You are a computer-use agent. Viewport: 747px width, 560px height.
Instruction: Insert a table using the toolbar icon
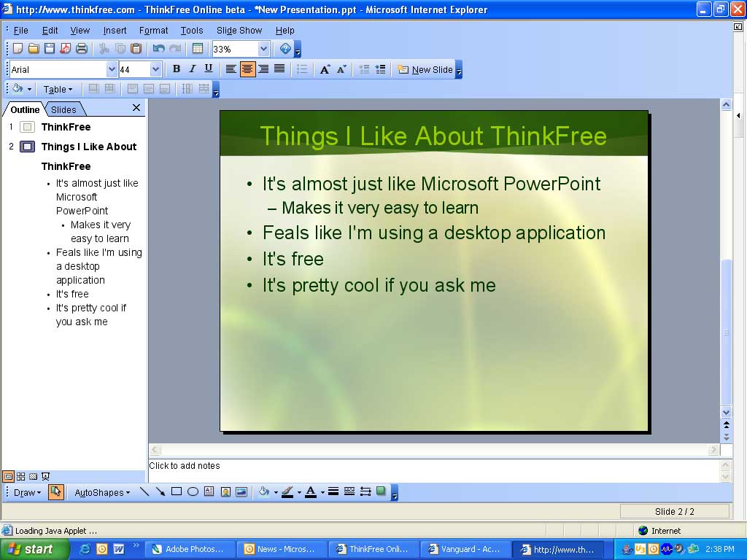click(199, 49)
